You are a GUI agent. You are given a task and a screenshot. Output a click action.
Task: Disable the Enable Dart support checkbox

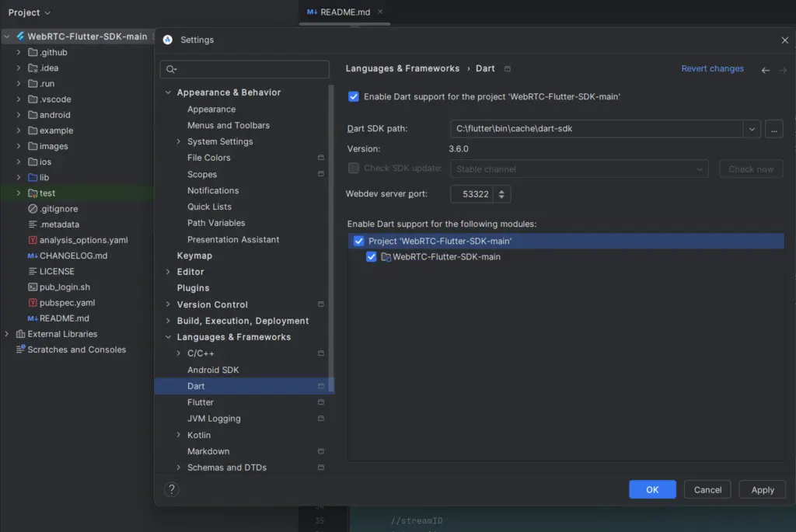click(354, 96)
